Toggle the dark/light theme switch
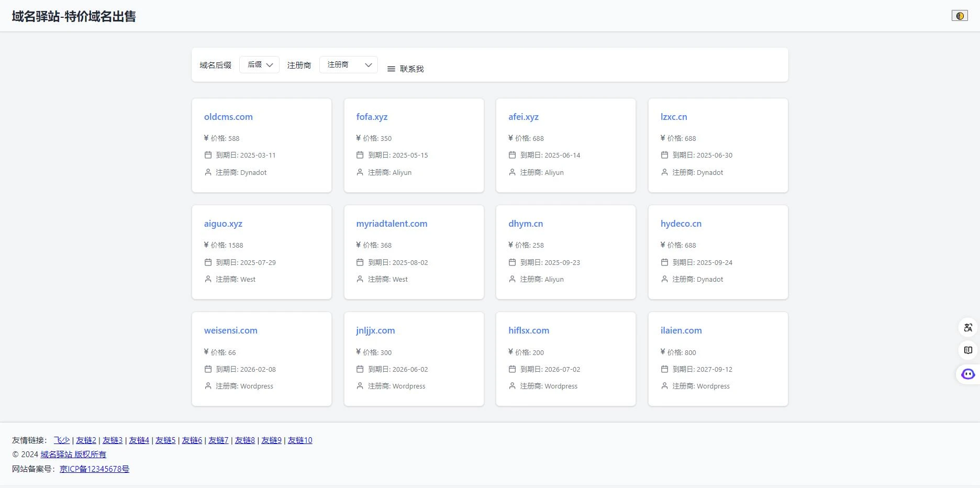 (959, 16)
